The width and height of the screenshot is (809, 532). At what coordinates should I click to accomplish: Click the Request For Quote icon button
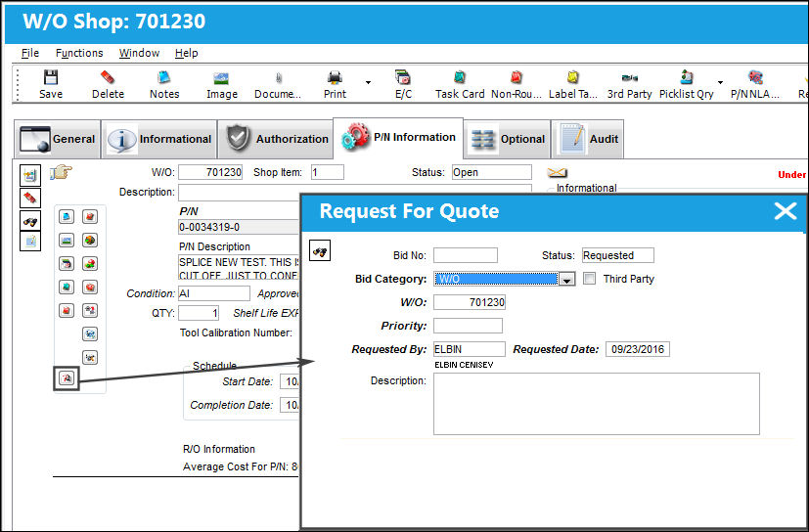(67, 378)
